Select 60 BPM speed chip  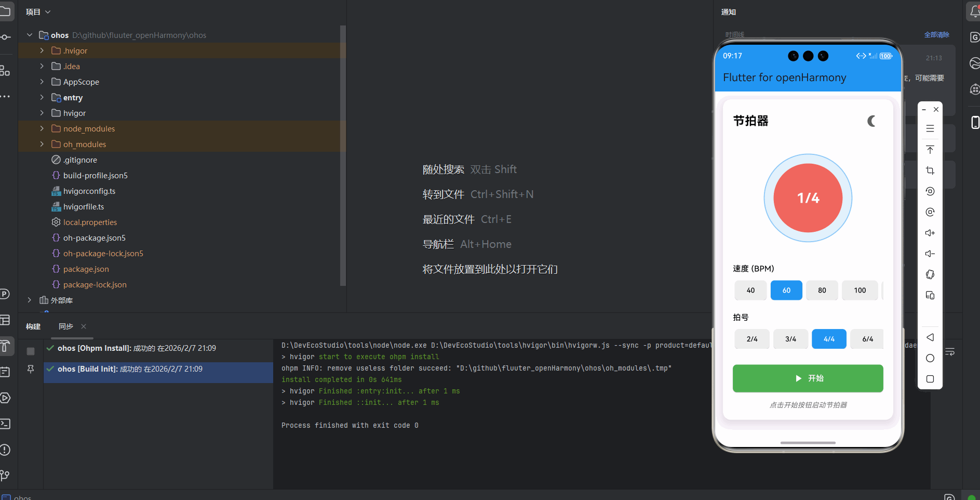pos(786,290)
